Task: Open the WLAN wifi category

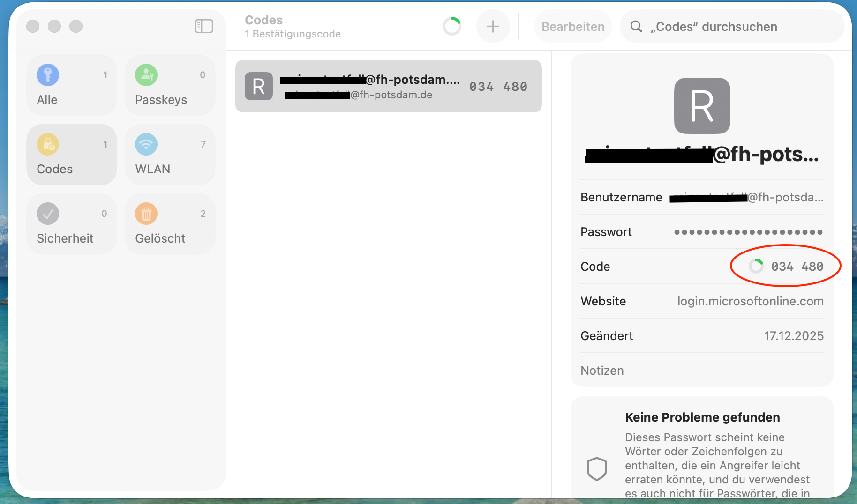Action: click(x=170, y=155)
